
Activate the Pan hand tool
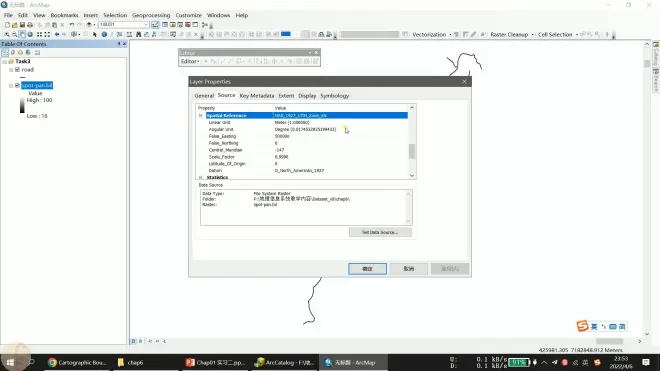click(x=22, y=35)
